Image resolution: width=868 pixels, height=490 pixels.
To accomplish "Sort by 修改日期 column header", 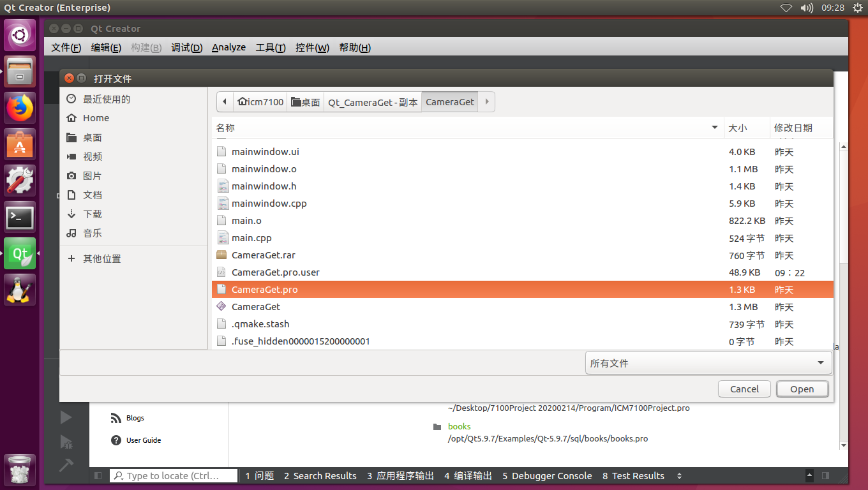I will coord(801,128).
